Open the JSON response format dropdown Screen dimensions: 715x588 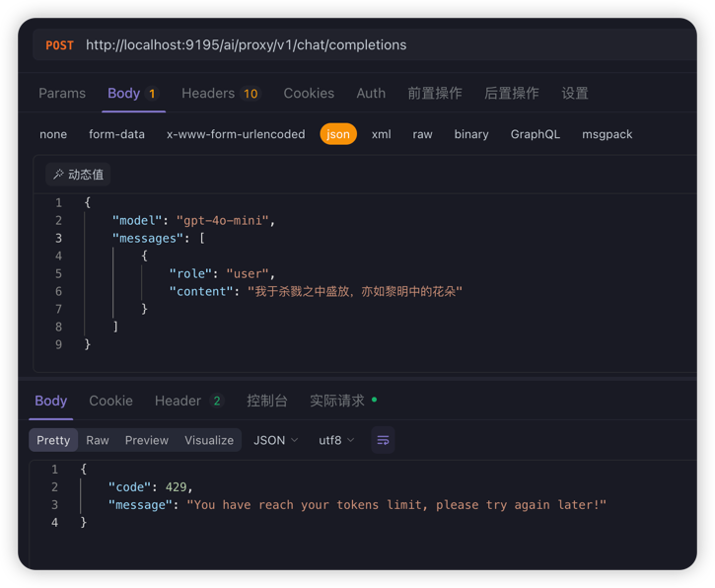pos(275,440)
